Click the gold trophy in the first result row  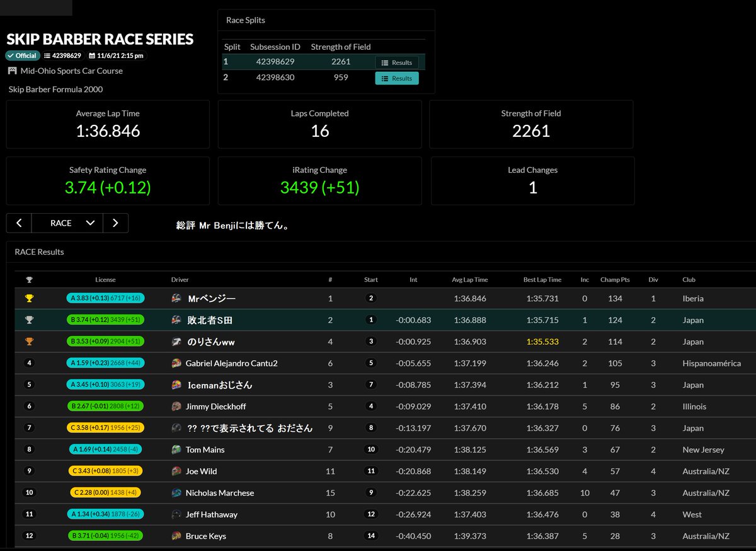click(29, 298)
